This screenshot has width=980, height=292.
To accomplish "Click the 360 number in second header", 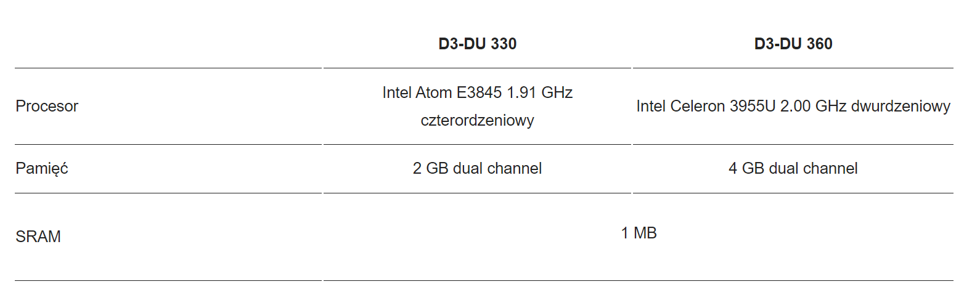I will tap(820, 44).
